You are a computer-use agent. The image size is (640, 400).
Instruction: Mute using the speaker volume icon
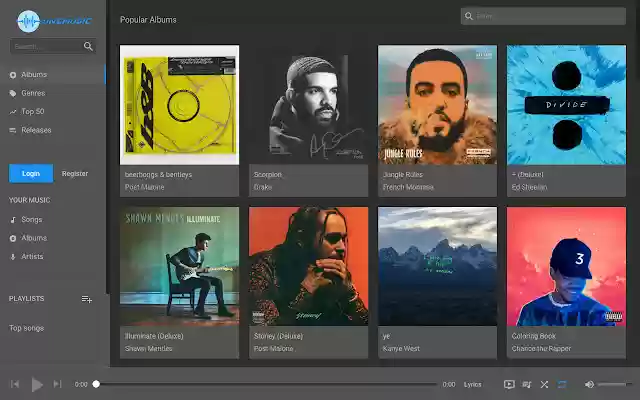pyautogui.click(x=589, y=384)
